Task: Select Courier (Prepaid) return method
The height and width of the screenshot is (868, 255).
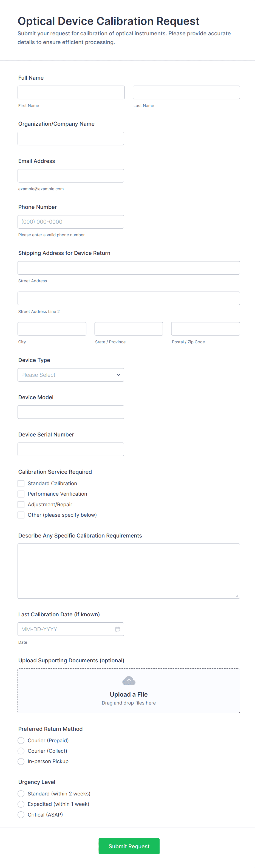Action: (x=21, y=740)
